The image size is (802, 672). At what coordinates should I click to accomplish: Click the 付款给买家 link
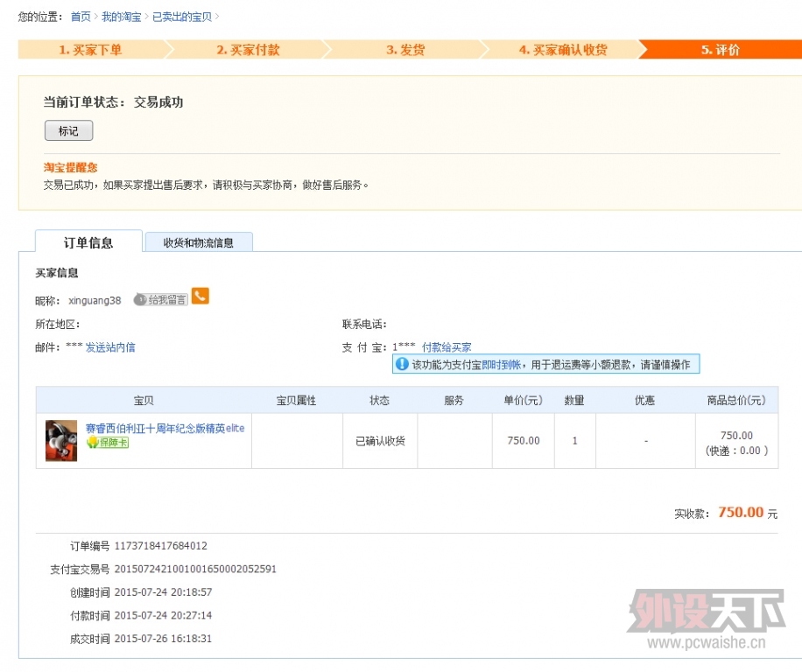[x=447, y=347]
